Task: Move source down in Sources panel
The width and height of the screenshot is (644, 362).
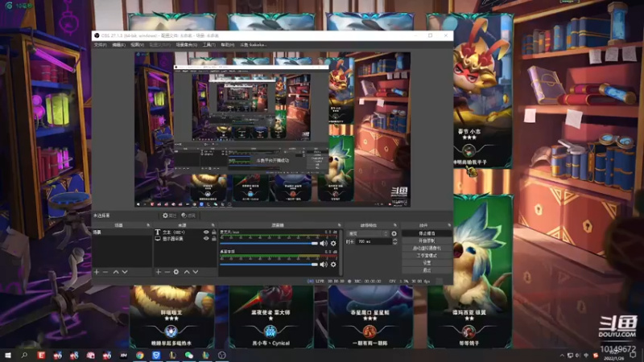Action: [x=196, y=272]
